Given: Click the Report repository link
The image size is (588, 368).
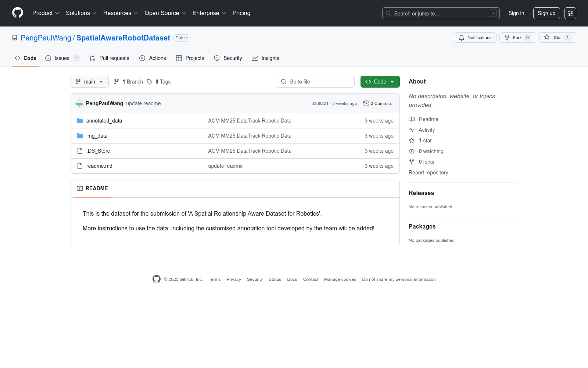Looking at the screenshot, I should (x=428, y=173).
